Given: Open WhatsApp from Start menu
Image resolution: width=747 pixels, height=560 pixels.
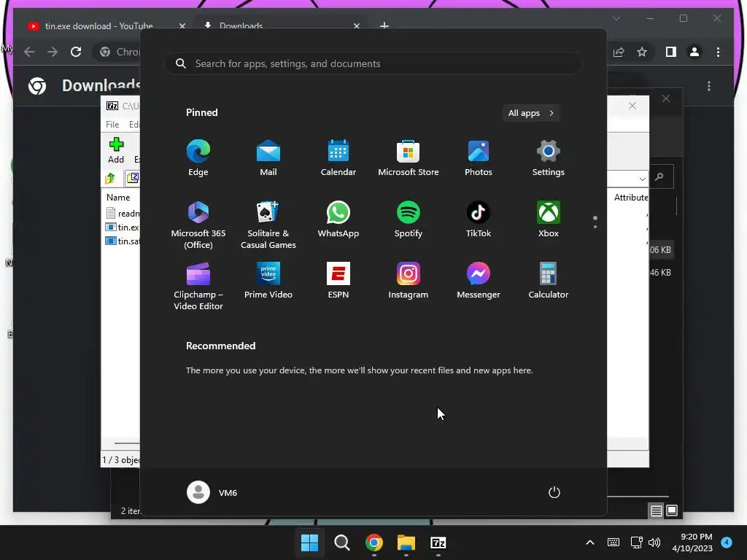Looking at the screenshot, I should pos(338,219).
